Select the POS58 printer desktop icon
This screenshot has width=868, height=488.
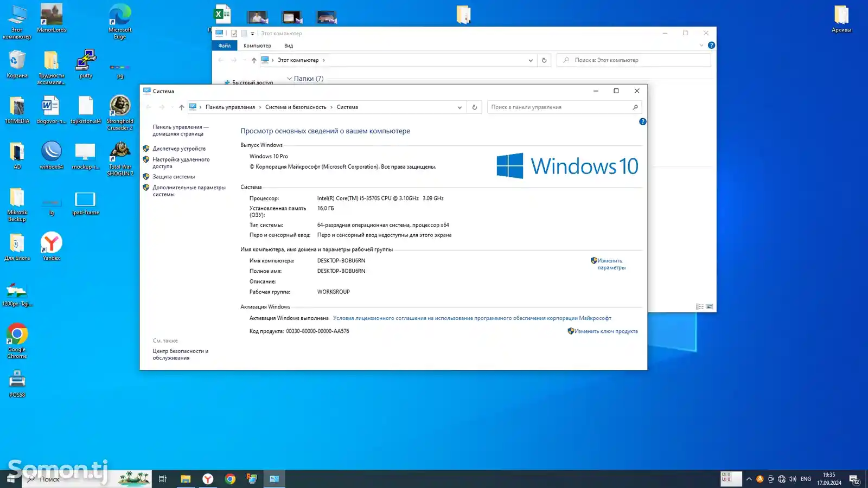pyautogui.click(x=17, y=383)
